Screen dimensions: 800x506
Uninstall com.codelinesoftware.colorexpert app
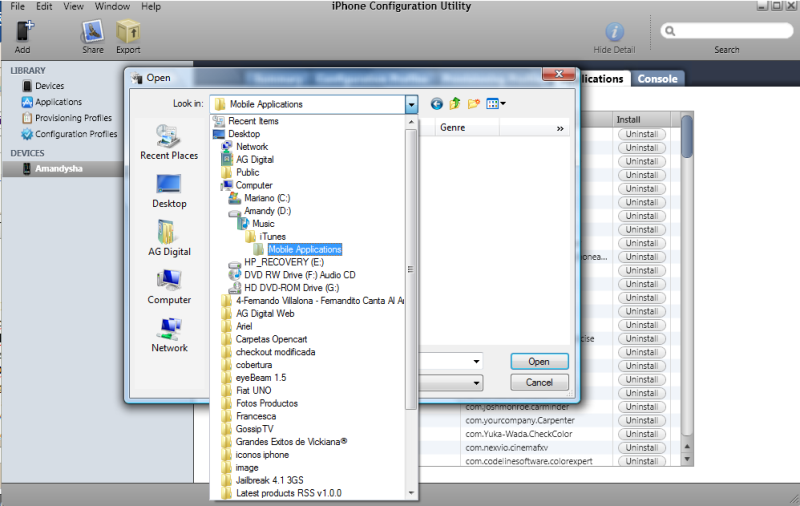pos(642,461)
